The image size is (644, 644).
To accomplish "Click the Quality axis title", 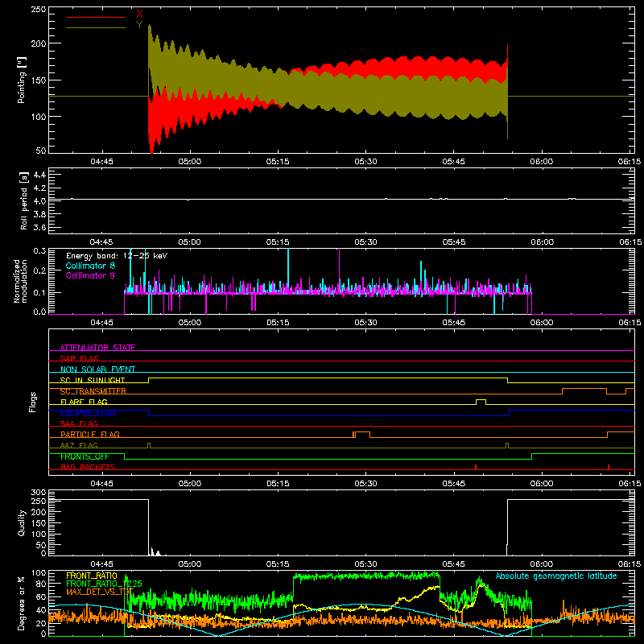I will tap(22, 522).
